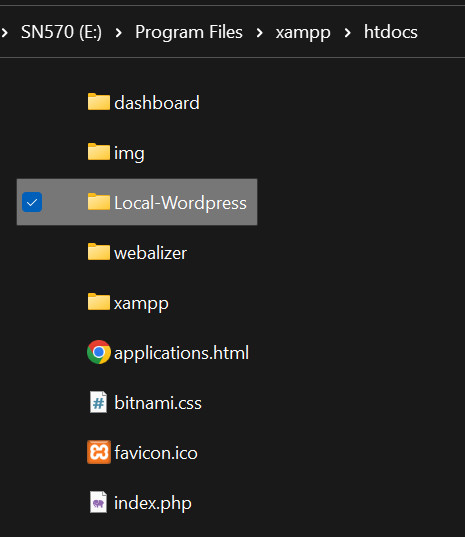The height and width of the screenshot is (537, 465).
Task: Expand chevron after Program Files breadcrumb
Action: [x=260, y=33]
